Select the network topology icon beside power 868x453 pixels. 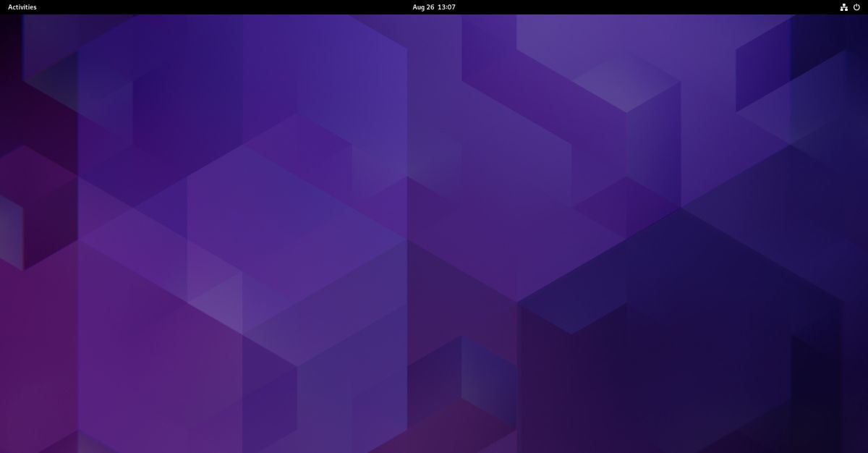tap(843, 7)
